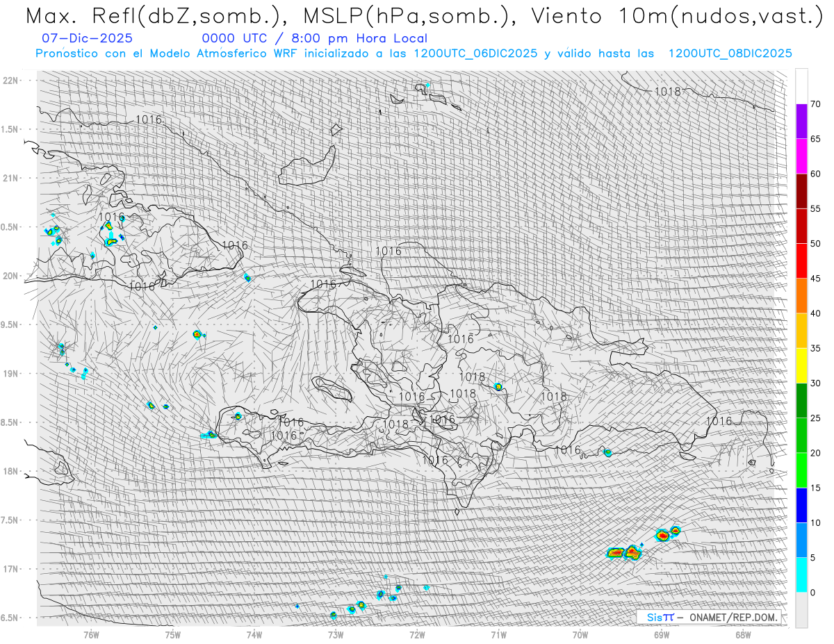Click the magenta 60-65 dBZ legend band
834x644 pixels.
[801, 156]
